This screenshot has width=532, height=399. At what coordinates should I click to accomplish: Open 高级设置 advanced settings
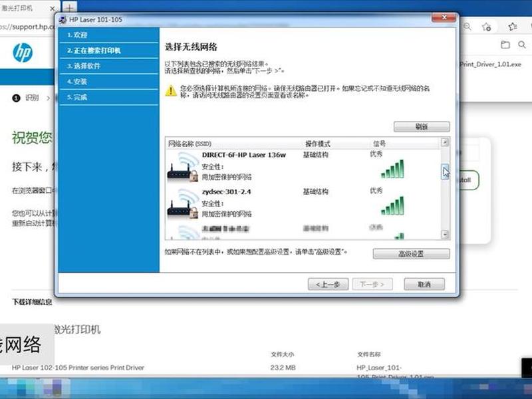[411, 253]
